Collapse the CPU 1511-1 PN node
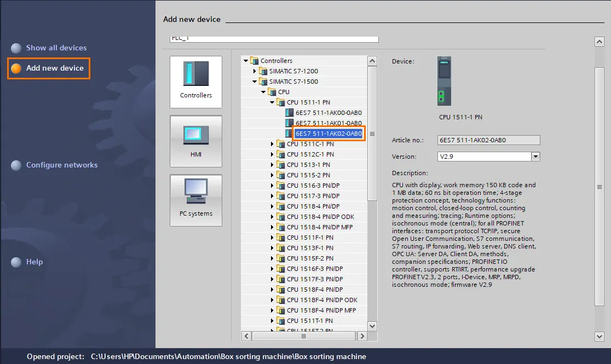 pyautogui.click(x=272, y=102)
